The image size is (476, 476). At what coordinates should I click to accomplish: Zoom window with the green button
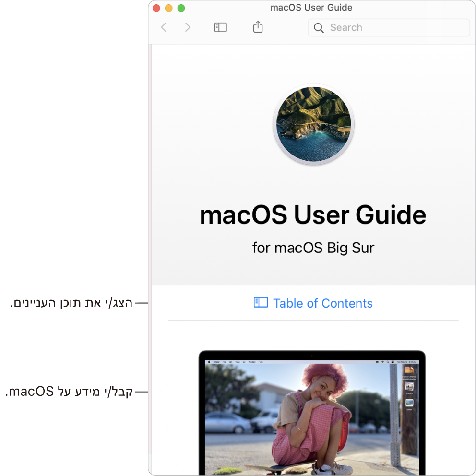[x=181, y=8]
